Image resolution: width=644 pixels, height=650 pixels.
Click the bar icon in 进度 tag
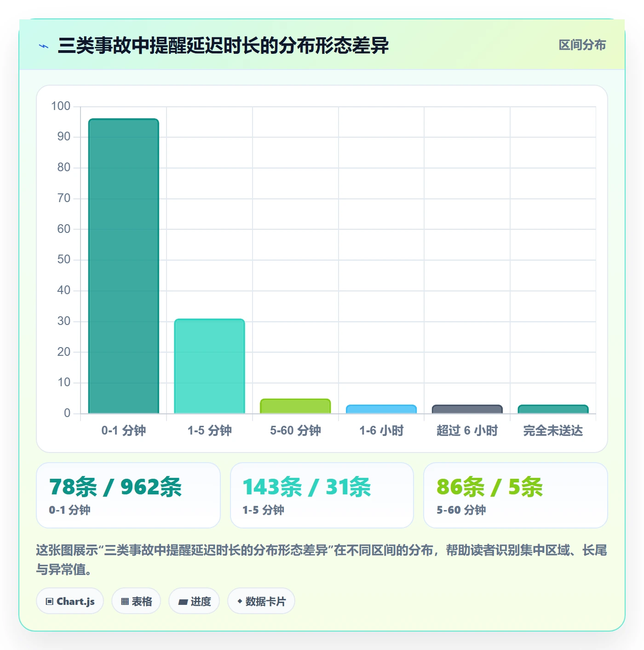(x=183, y=602)
